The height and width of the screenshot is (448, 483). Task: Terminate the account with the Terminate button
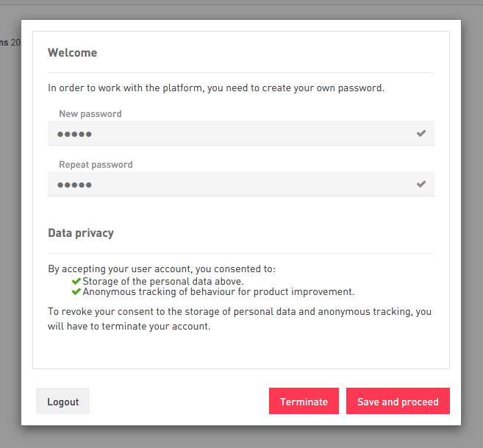coord(304,401)
